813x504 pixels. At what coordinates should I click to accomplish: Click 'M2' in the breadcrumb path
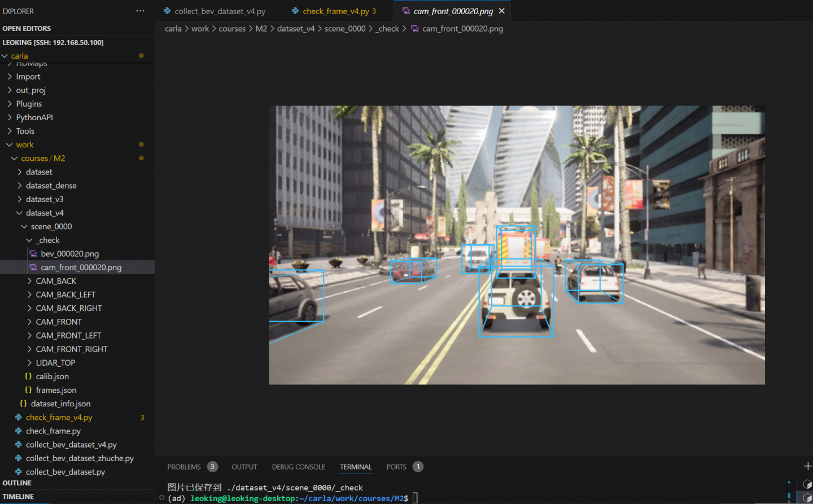click(261, 28)
